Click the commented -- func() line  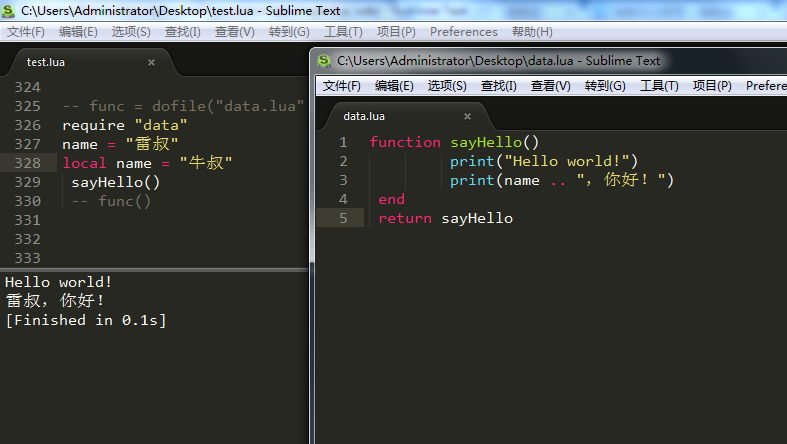click(x=111, y=201)
